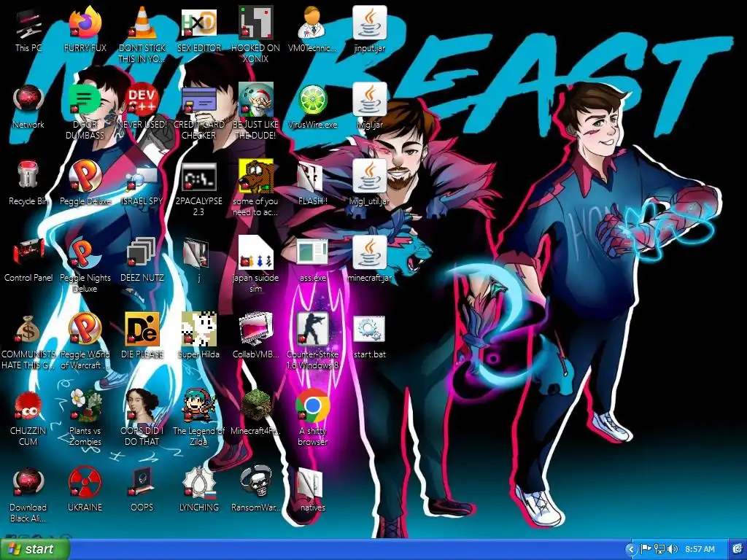Open the OOPS Alienware icon
This screenshot has width=747, height=560.
tap(142, 483)
